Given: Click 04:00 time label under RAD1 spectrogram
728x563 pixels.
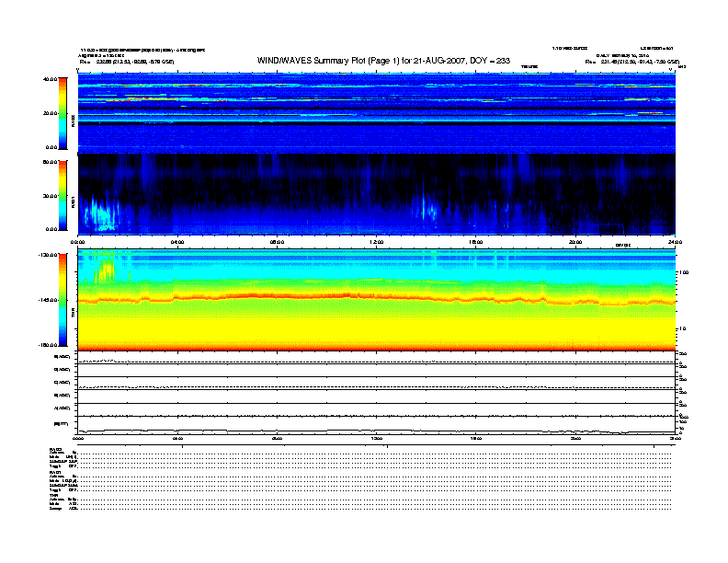Looking at the screenshot, I should 177,242.
